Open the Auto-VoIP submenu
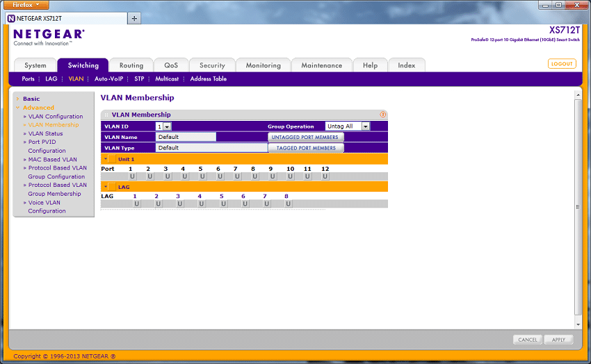The width and height of the screenshot is (591, 364). (108, 78)
